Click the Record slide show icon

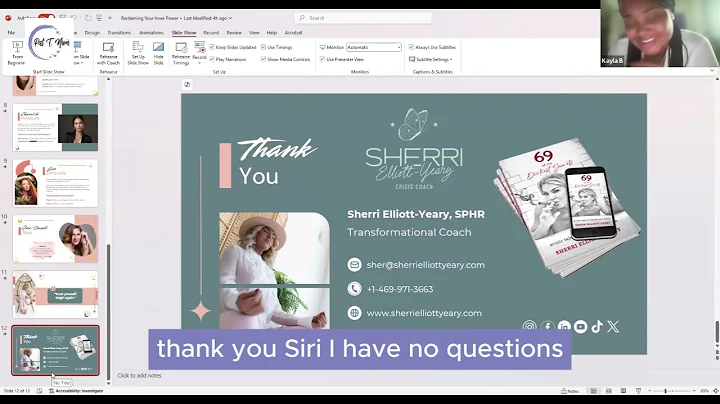(199, 47)
